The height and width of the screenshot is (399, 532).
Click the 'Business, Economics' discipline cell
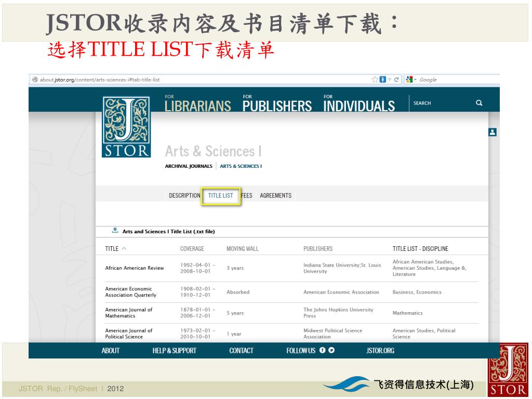(x=417, y=292)
